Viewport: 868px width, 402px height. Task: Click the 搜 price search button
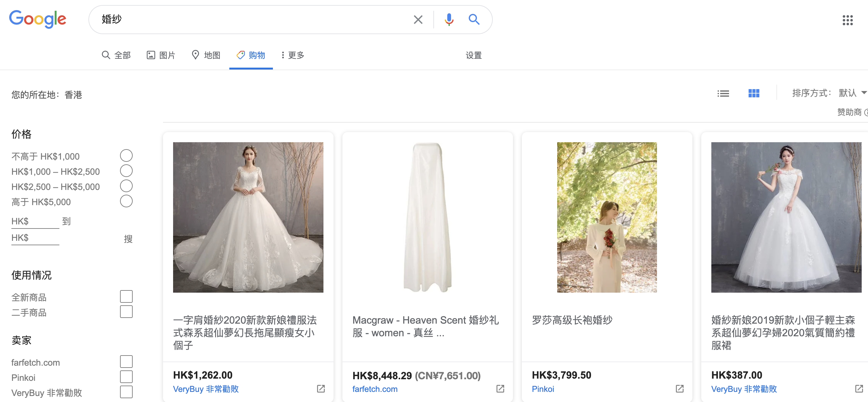(128, 239)
